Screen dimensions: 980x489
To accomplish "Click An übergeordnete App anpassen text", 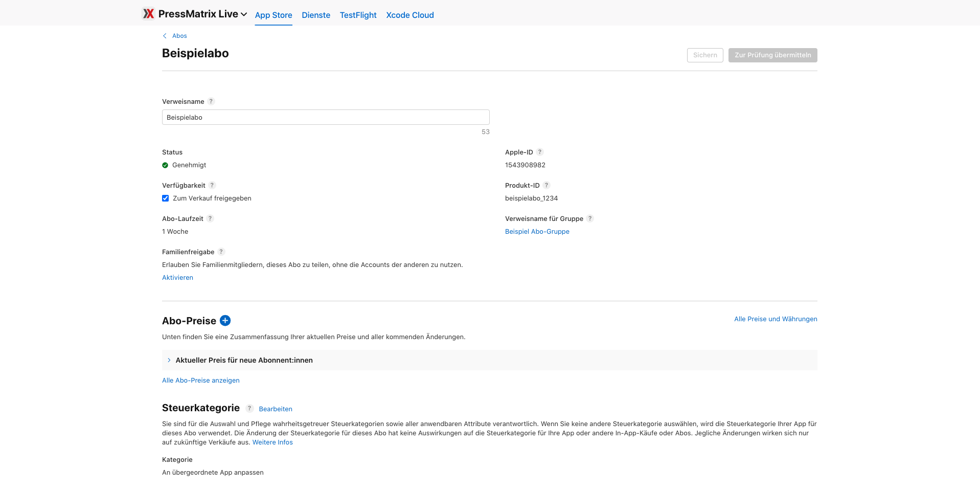I will [213, 473].
